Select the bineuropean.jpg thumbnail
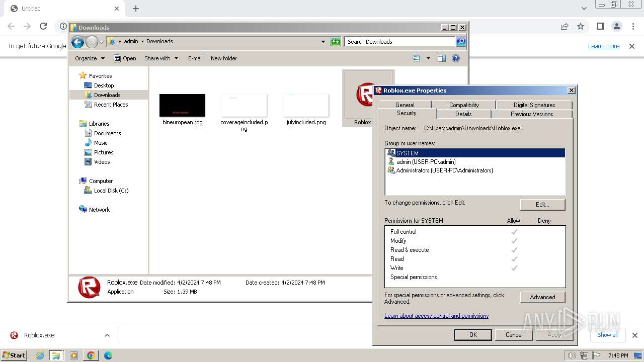 point(182,105)
